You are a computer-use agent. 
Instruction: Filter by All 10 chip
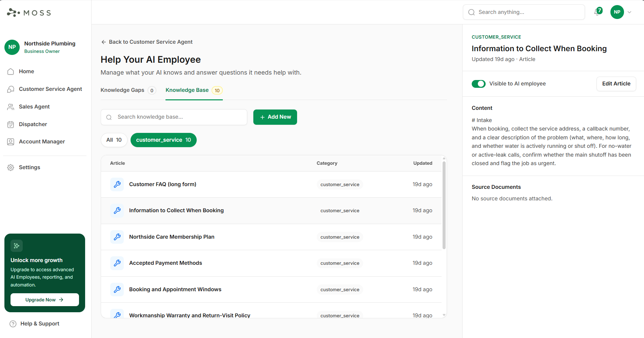tap(114, 140)
